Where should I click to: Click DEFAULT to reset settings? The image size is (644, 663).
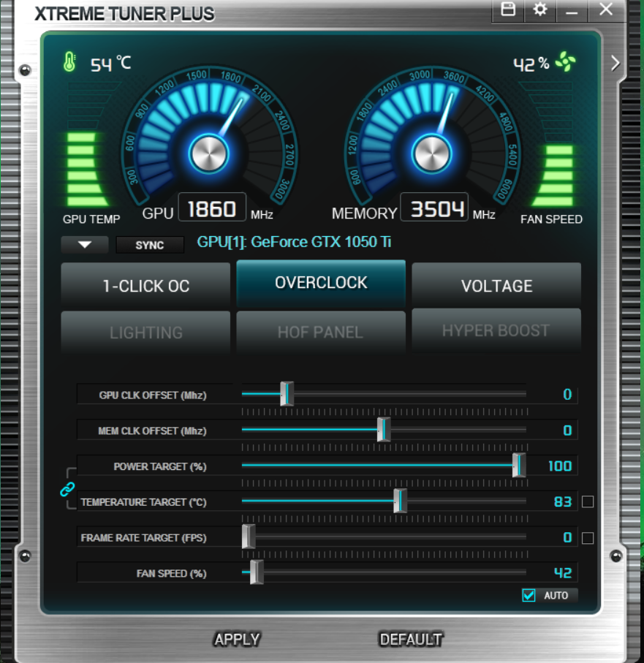[411, 640]
